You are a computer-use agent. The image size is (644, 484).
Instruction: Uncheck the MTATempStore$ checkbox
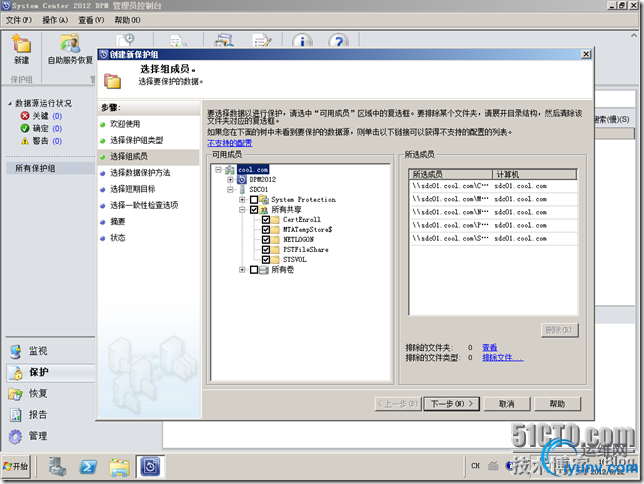click(x=266, y=230)
